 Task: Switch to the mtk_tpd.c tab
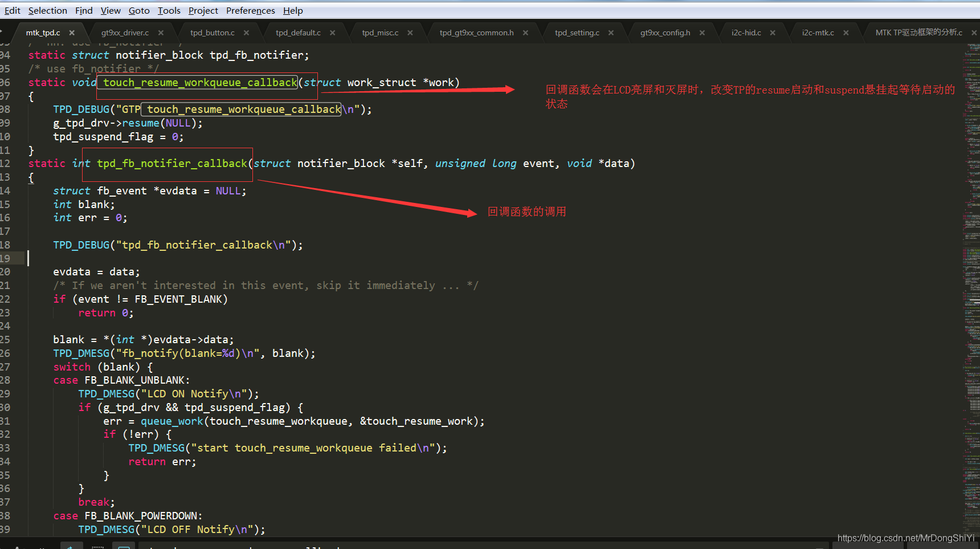[x=43, y=33]
